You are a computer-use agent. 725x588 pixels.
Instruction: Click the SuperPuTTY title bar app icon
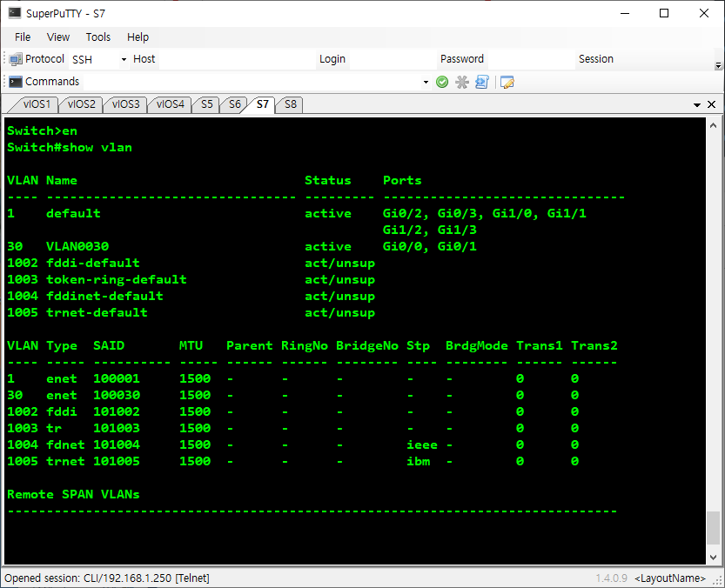coord(14,13)
